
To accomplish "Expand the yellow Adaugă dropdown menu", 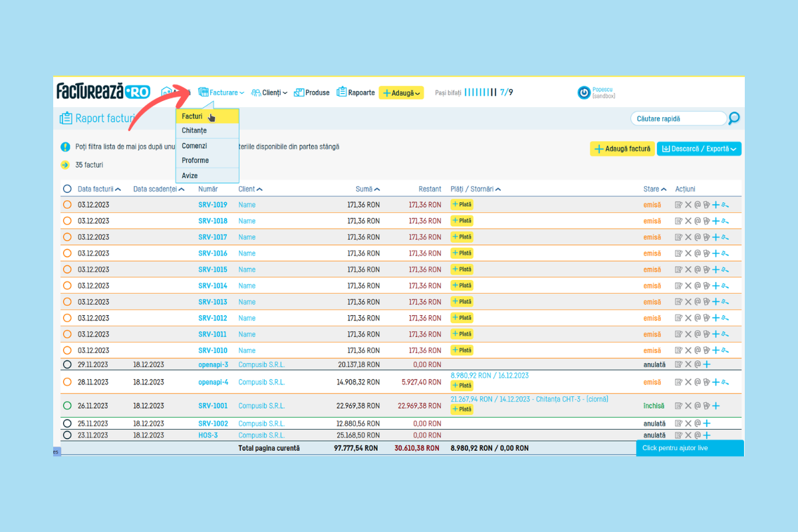I will coord(402,93).
